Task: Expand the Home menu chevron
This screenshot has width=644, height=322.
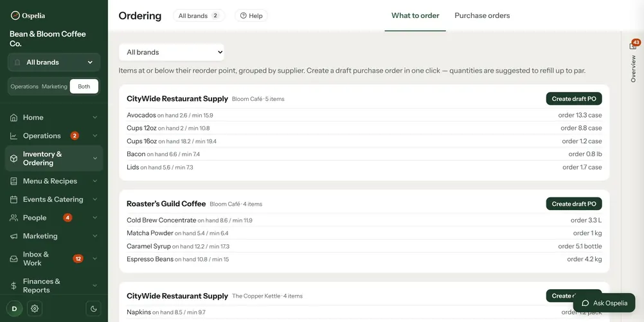Action: pos(95,118)
